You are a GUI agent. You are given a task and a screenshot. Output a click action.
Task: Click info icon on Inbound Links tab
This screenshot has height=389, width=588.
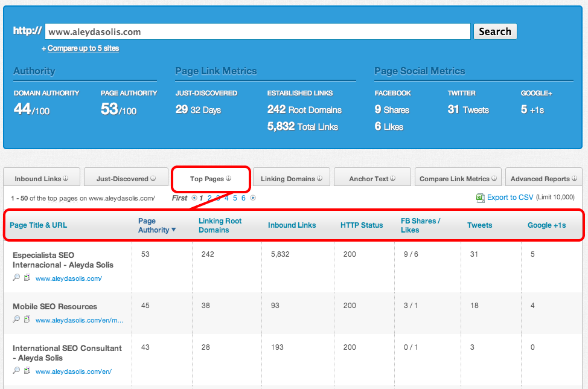[x=66, y=179]
